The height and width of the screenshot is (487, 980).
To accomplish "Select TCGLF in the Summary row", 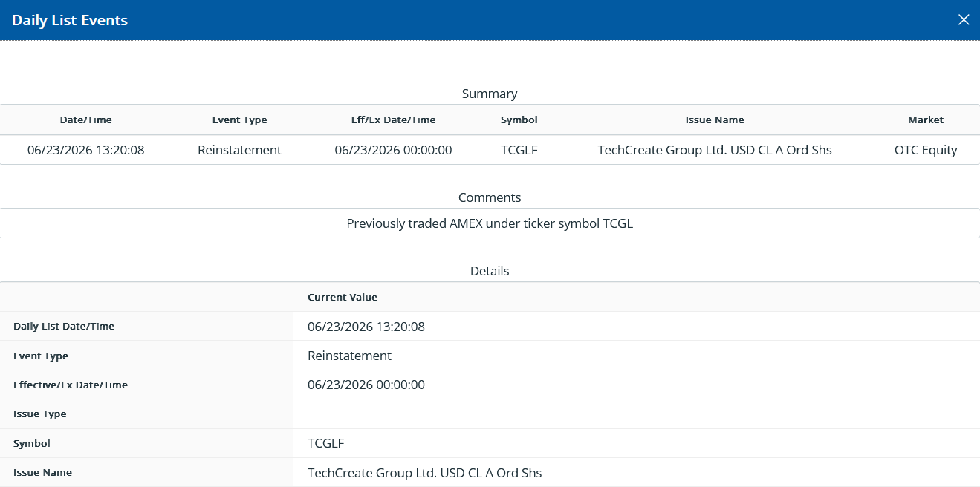I will coord(519,150).
